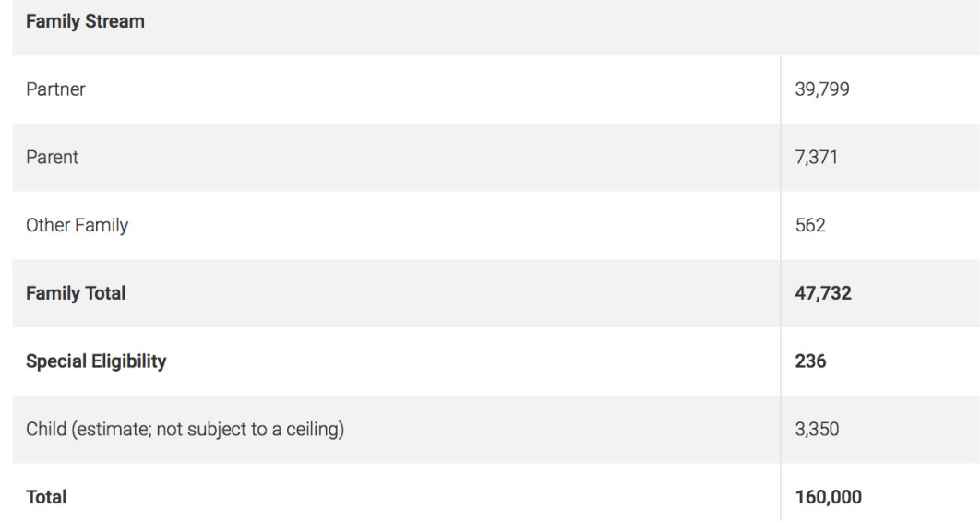Click the grand total value 160,000
980x521 pixels.
[828, 497]
